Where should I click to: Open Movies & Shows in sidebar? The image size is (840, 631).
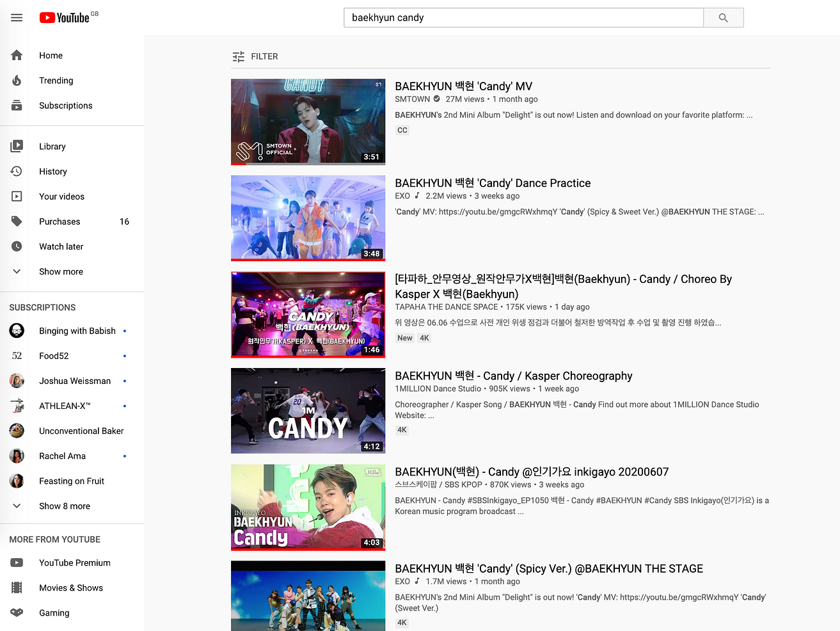click(72, 587)
